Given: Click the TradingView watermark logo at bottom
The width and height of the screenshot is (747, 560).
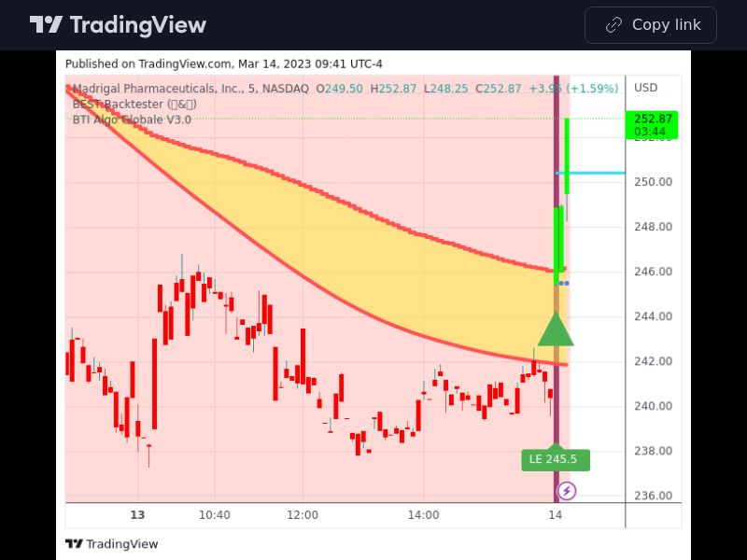Looking at the screenshot, I should coord(111,544).
